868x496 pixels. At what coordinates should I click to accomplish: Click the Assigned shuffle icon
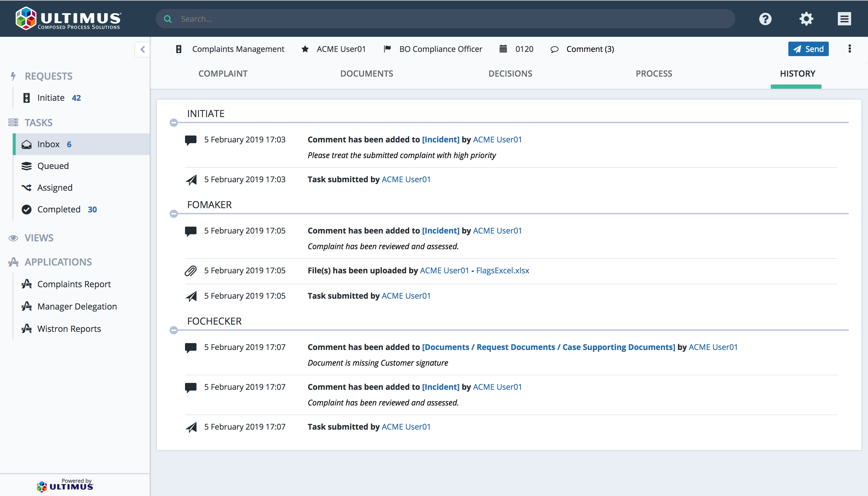click(26, 188)
